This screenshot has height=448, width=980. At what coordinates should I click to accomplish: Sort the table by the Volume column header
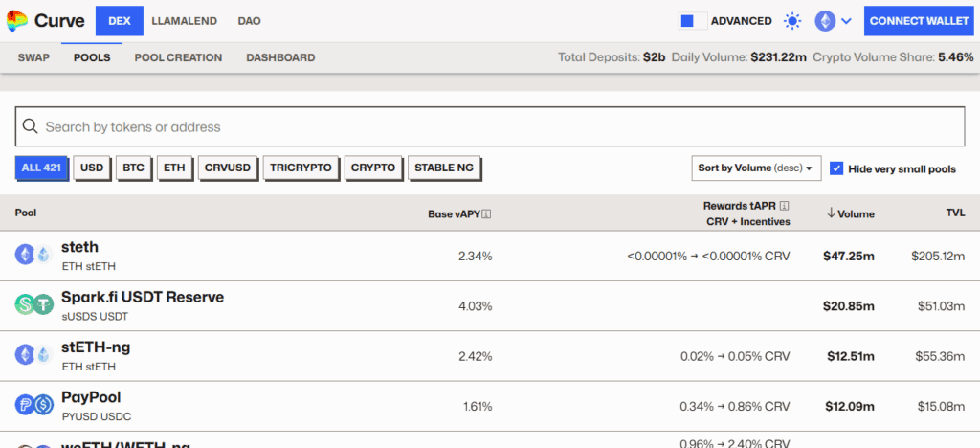(x=850, y=213)
